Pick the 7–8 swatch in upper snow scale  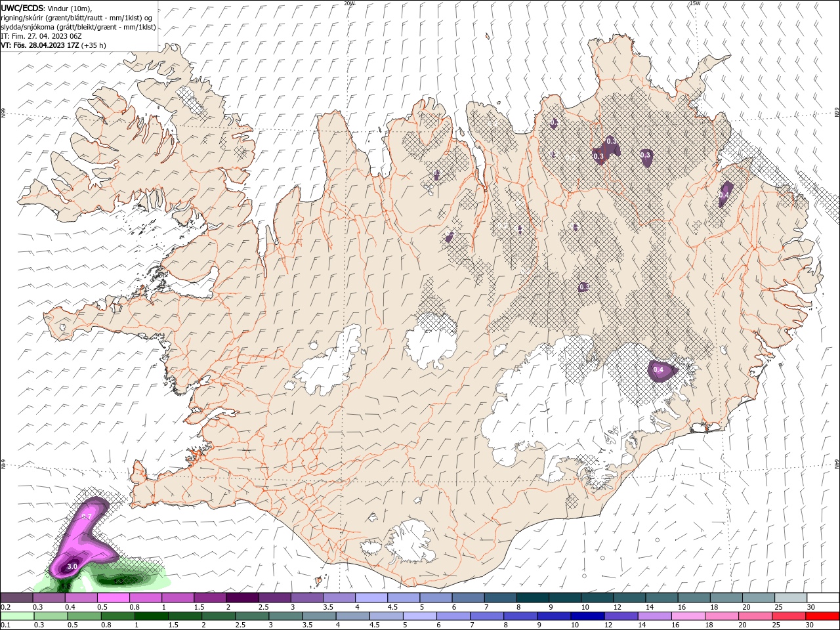(499, 598)
